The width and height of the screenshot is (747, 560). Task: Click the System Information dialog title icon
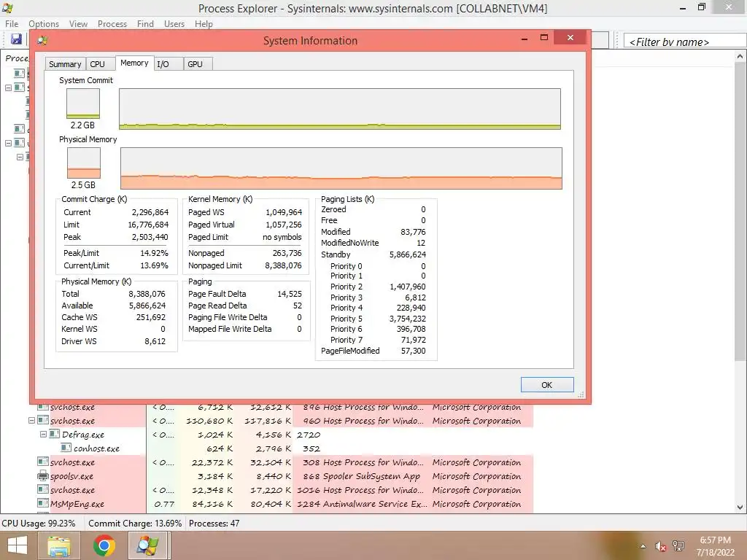pyautogui.click(x=42, y=41)
